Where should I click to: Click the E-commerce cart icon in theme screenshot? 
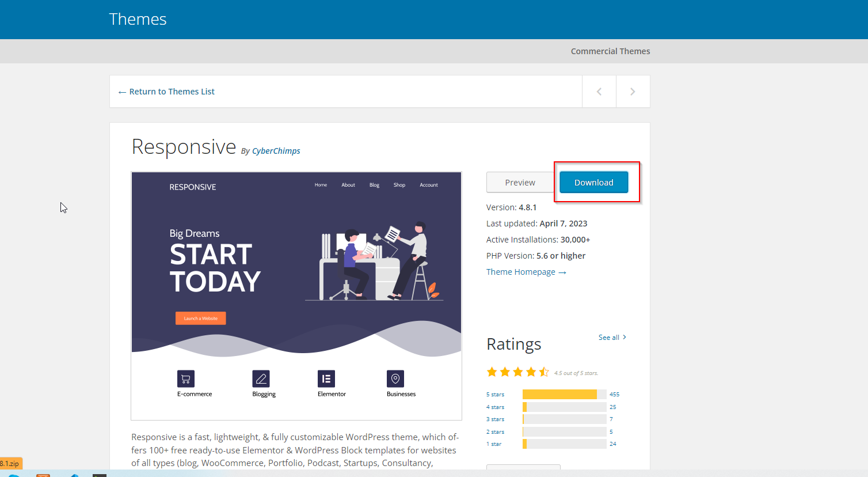186,378
